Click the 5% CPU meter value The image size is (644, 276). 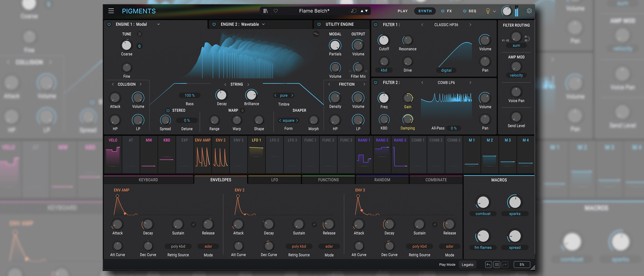click(x=522, y=264)
